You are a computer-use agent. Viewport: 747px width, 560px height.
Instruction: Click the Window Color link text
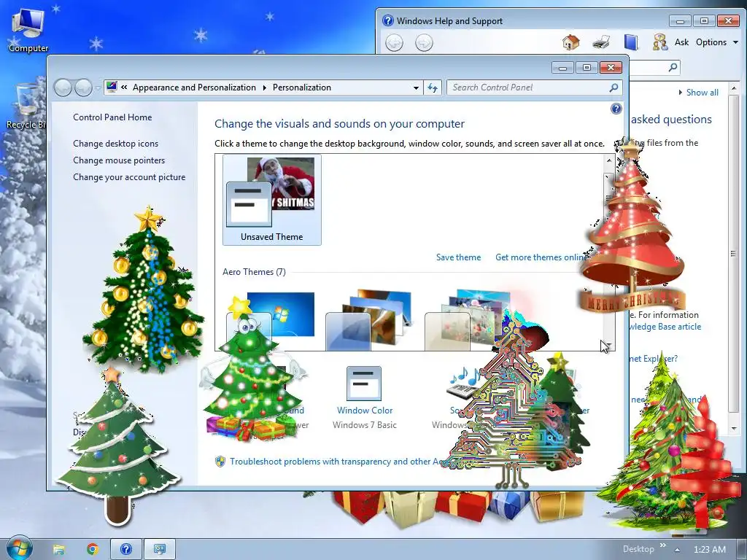point(365,410)
